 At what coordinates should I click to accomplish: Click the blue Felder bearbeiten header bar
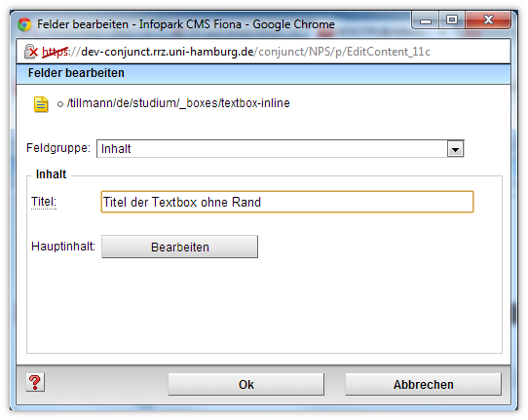[x=263, y=73]
